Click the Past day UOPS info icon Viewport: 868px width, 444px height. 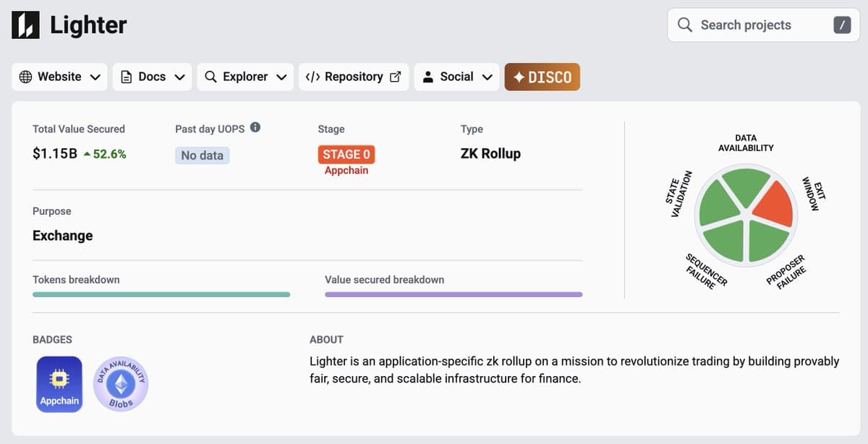(254, 126)
